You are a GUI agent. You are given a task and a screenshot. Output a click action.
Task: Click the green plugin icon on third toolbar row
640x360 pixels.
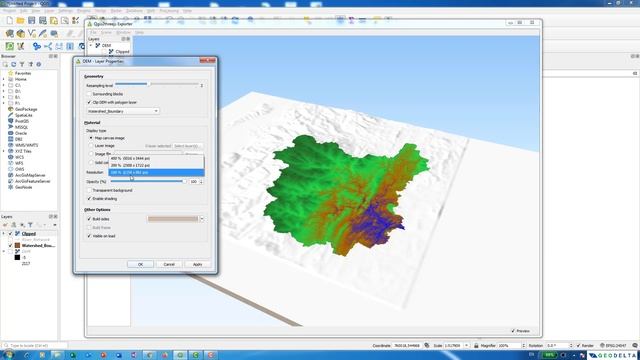tap(9, 47)
